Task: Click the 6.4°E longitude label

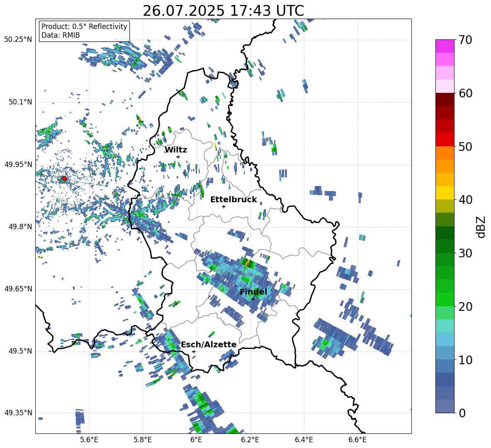Action: point(304,440)
